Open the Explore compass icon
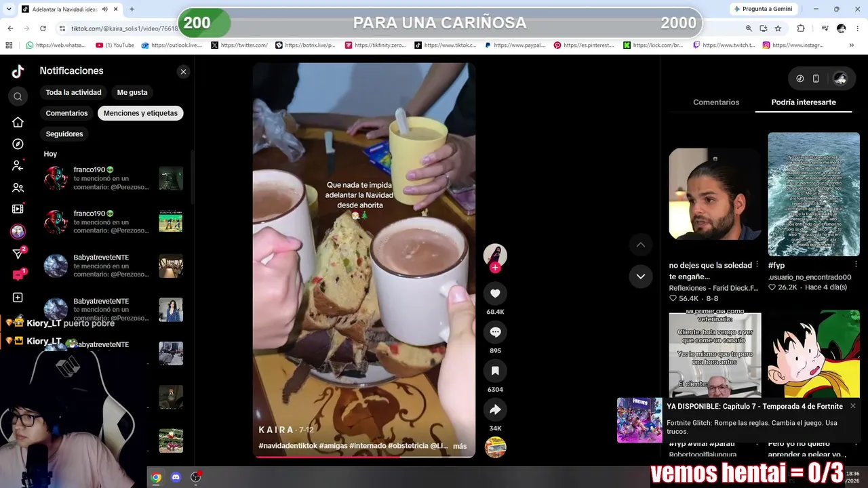 [18, 144]
